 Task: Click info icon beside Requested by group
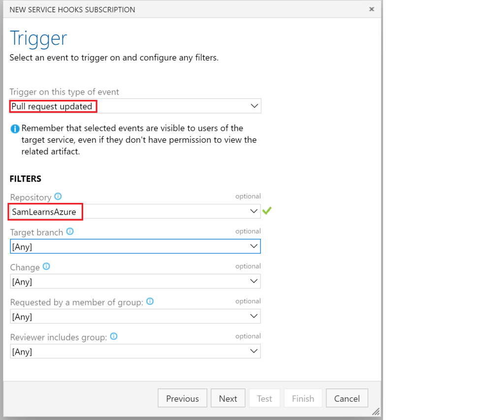pyautogui.click(x=150, y=301)
